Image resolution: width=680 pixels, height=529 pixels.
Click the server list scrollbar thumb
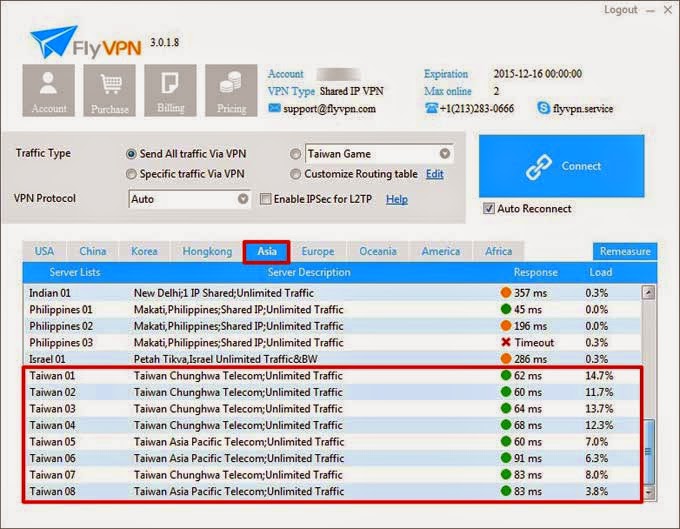649,451
